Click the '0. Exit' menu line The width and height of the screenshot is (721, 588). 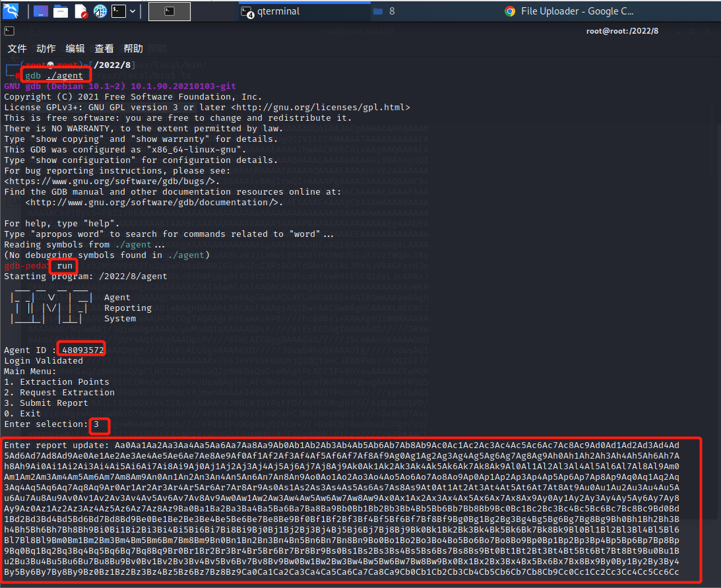pyautogui.click(x=22, y=414)
